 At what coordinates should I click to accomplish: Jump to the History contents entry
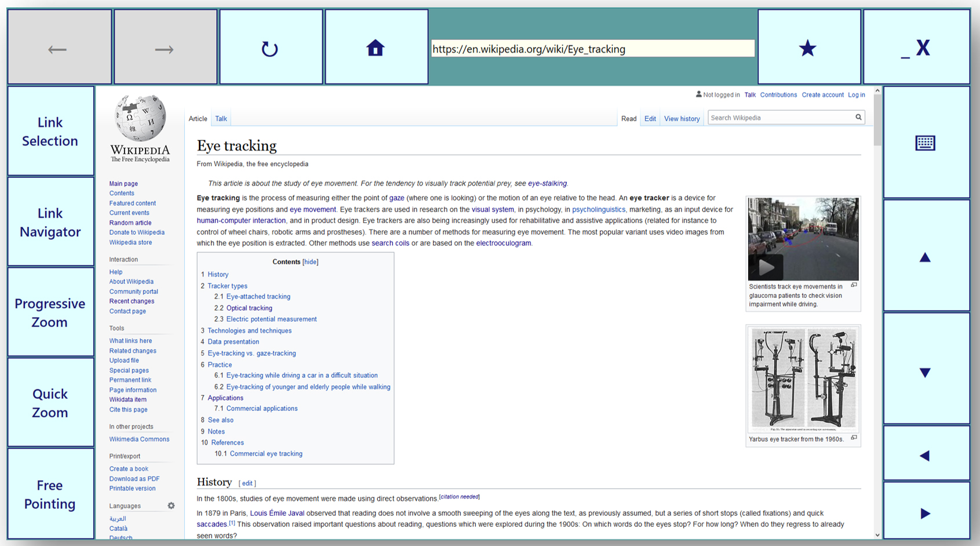click(x=218, y=275)
